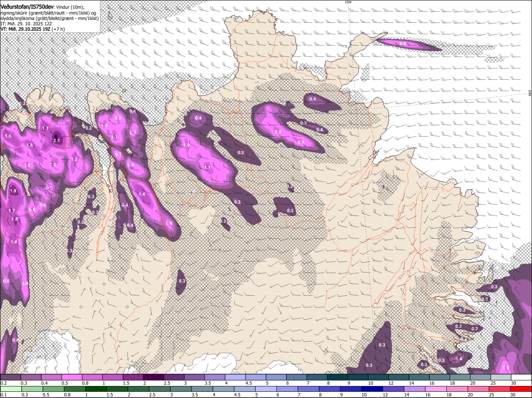This screenshot has width=532, height=398.
Task: Click the 1.2 precipitation value on the map
Action: pyautogui.click(x=74, y=159)
